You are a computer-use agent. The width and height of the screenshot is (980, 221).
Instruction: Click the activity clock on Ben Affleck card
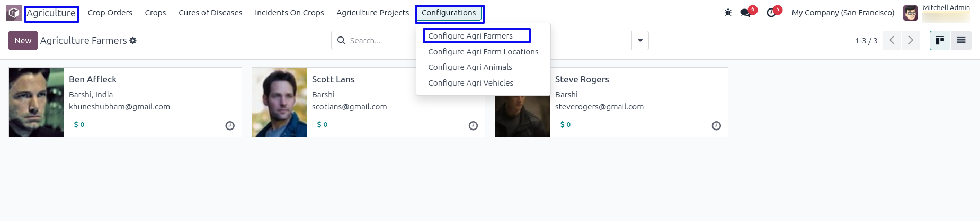pyautogui.click(x=230, y=126)
